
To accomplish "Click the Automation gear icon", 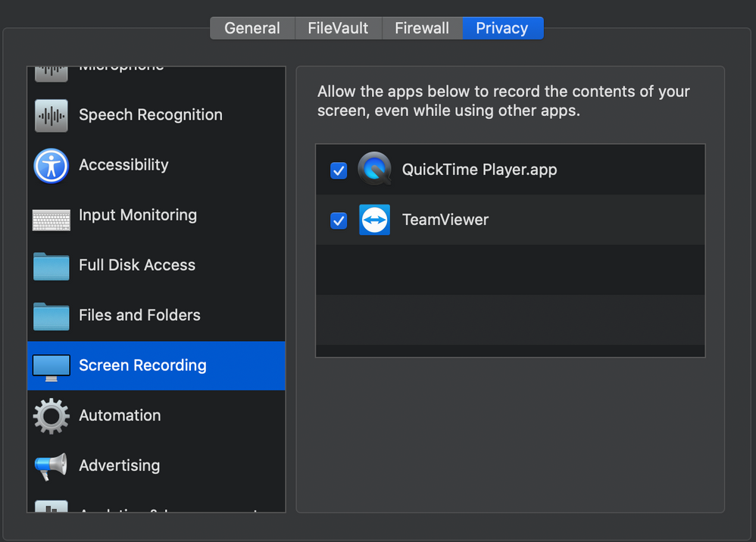I will coord(51,416).
